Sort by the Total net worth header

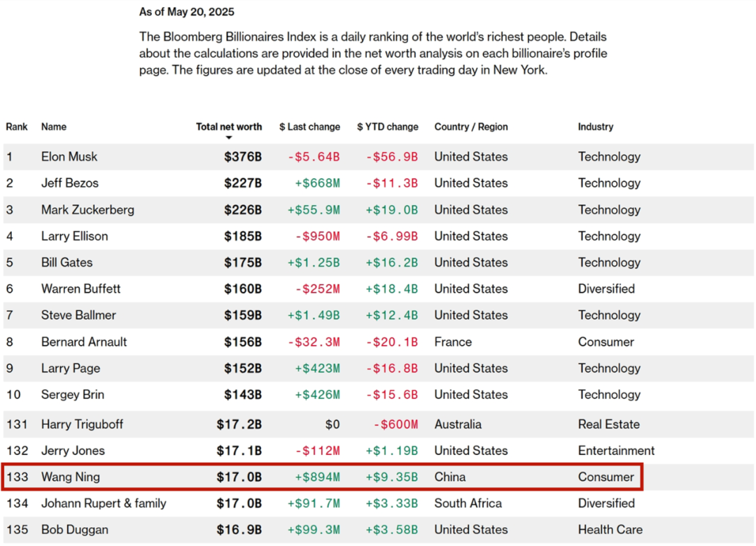[x=228, y=127]
